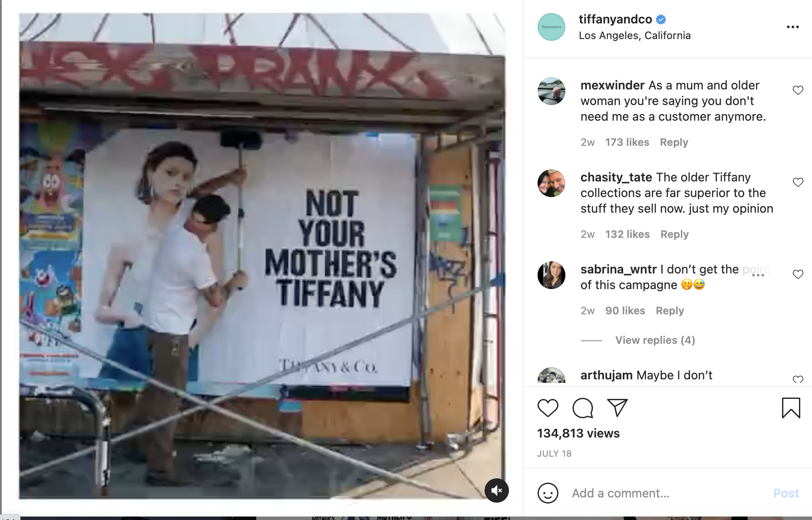This screenshot has height=520, width=812.
Task: Reply to chasity_tate's comment
Action: 674,234
